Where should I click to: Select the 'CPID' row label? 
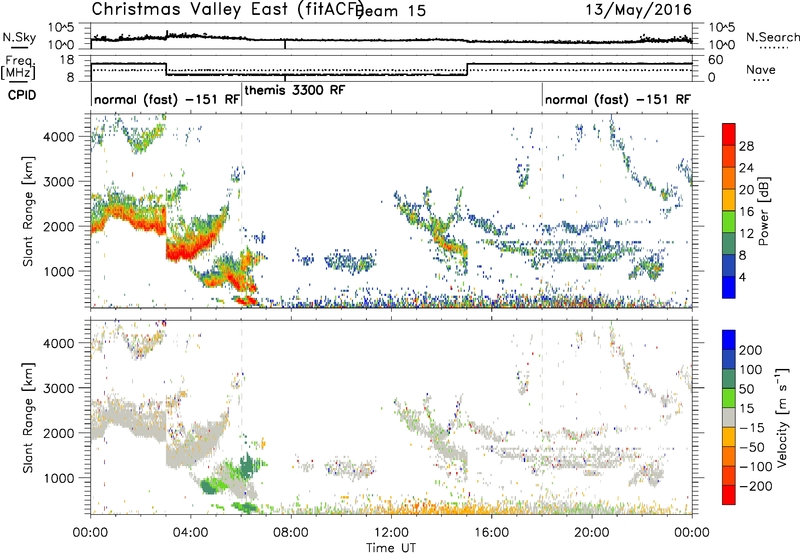(22, 95)
